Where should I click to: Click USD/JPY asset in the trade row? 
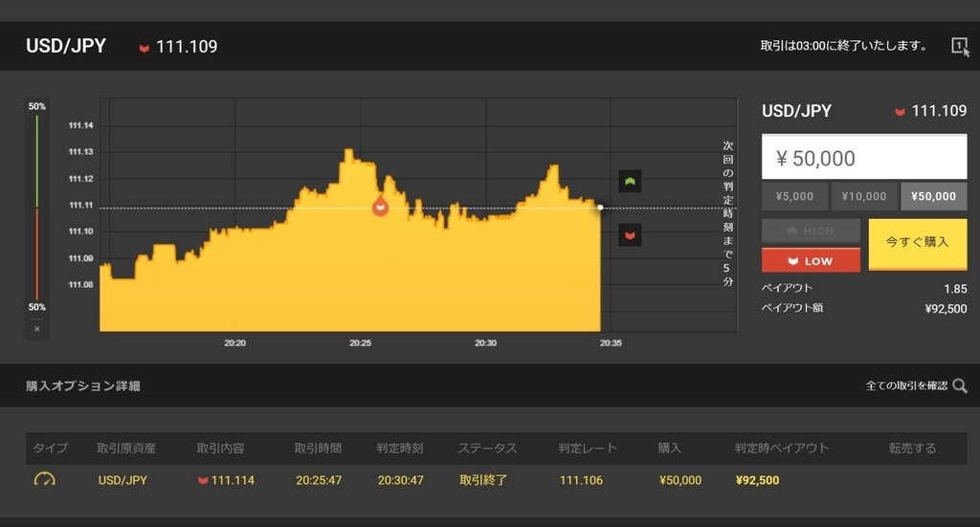coord(122,480)
